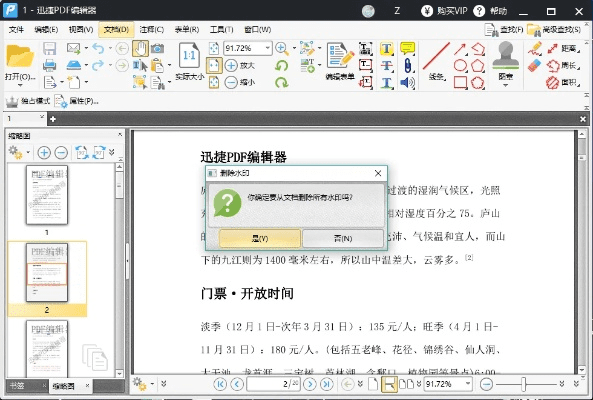Select the yellow sticky note comment tool
The width and height of the screenshot is (593, 400).
407,48
